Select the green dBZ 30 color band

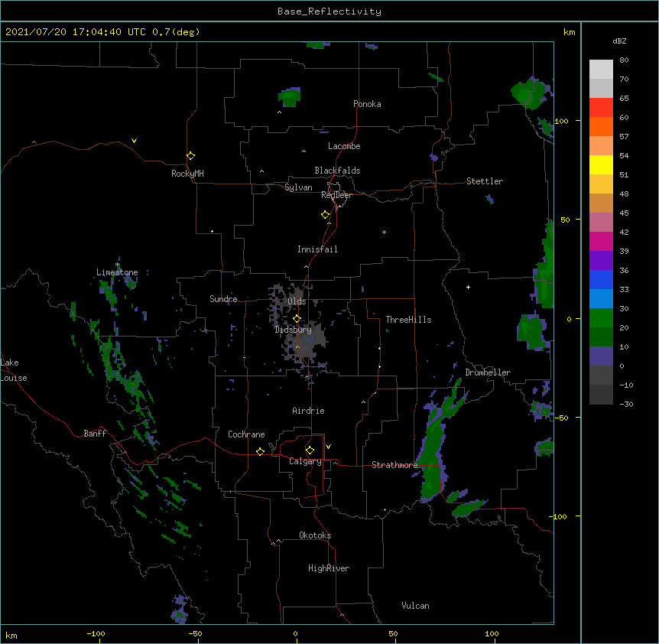pos(601,318)
